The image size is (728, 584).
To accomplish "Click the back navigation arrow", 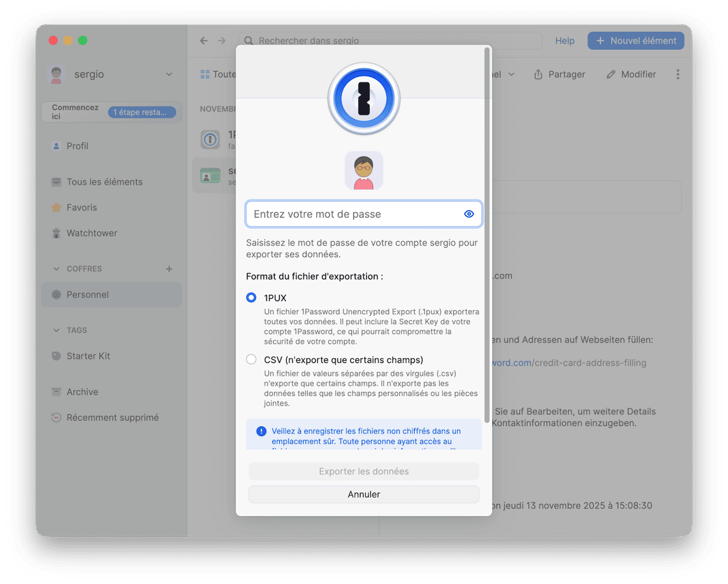I will (x=204, y=41).
